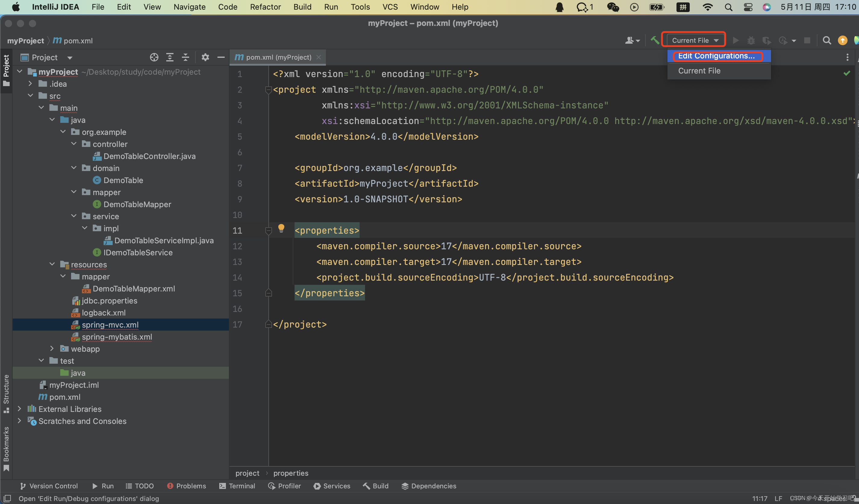Expand Scratches and Consoles node
859x504 pixels.
tap(20, 421)
